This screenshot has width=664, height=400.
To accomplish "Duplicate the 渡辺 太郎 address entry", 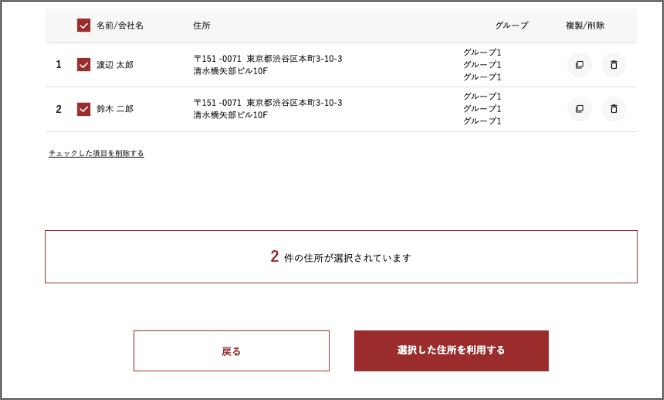I will [x=579, y=65].
